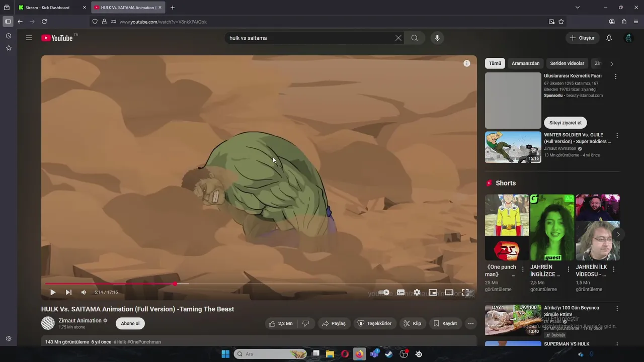This screenshot has width=644, height=362.
Task: Open the YouTube guide hamburger menu
Action: pyautogui.click(x=29, y=38)
